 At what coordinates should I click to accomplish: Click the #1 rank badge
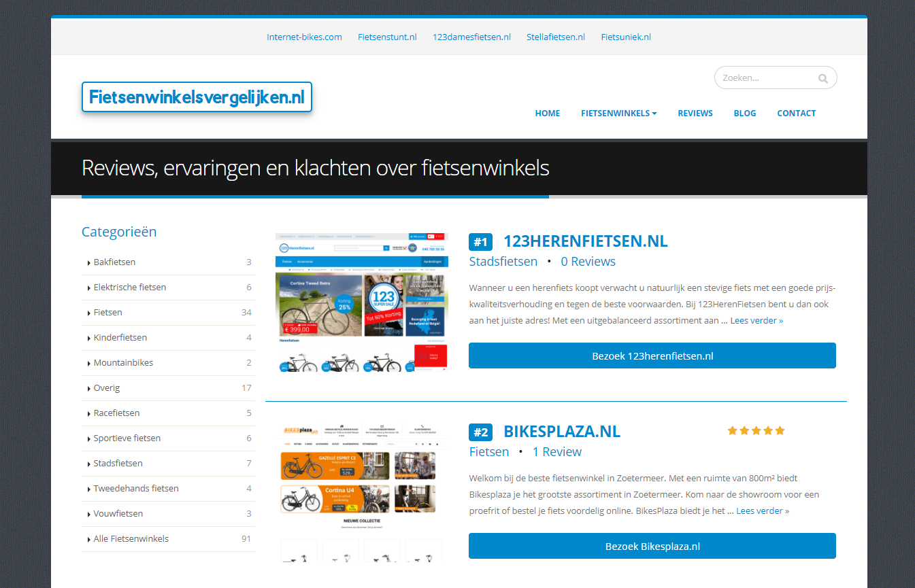(480, 242)
